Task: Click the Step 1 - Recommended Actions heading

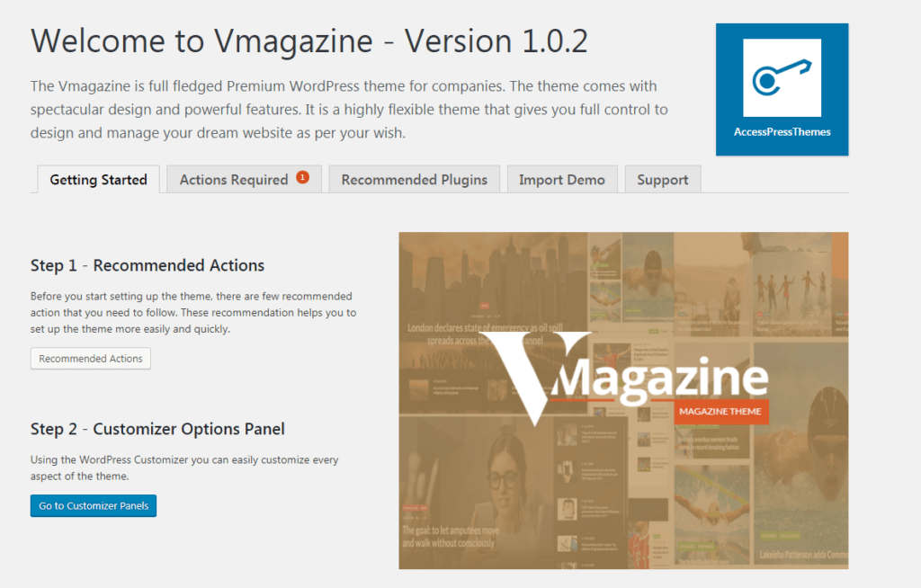Action: click(148, 265)
